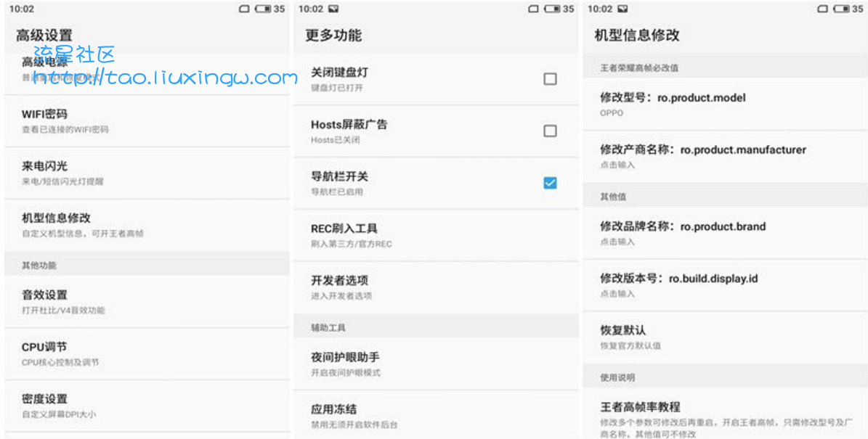The width and height of the screenshot is (868, 439).
Task: Tap the picture notification icon in 更多功能 status bar
Action: [333, 9]
